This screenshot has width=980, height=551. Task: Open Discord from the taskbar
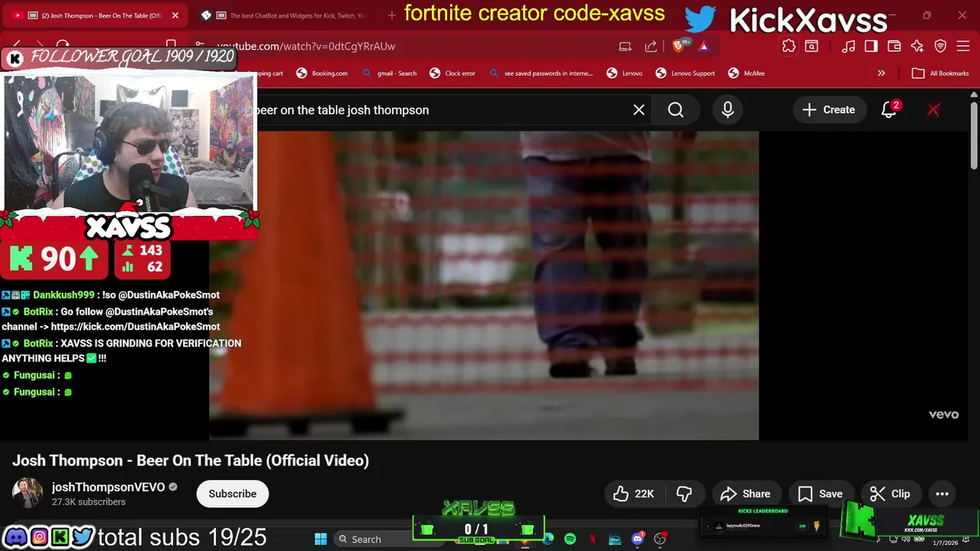637,540
